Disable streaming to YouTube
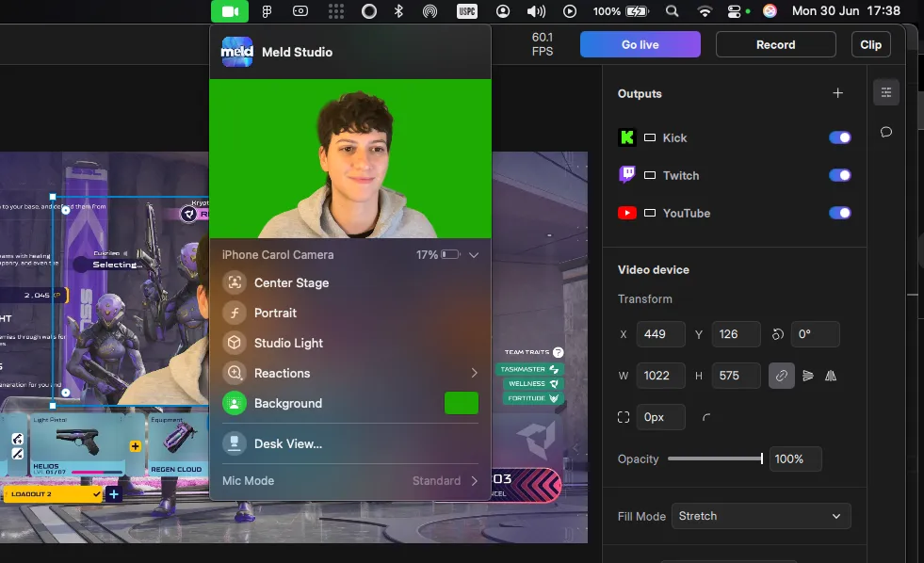 (839, 213)
